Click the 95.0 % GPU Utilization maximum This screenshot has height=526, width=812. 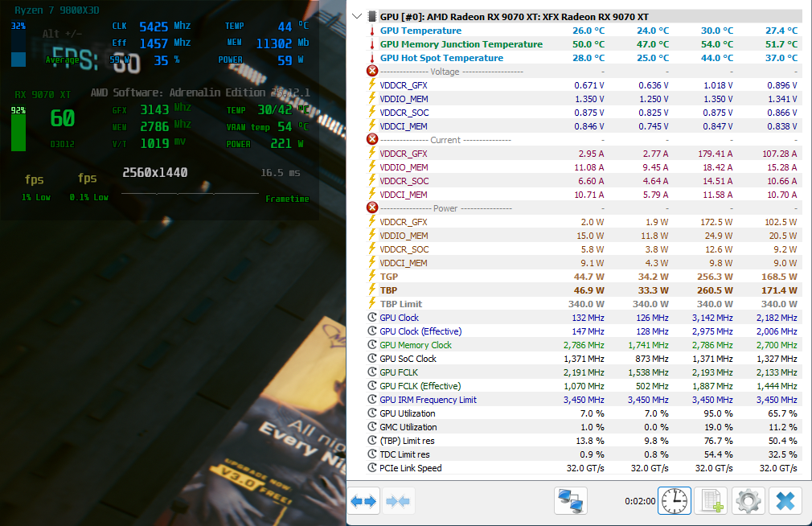click(x=717, y=413)
